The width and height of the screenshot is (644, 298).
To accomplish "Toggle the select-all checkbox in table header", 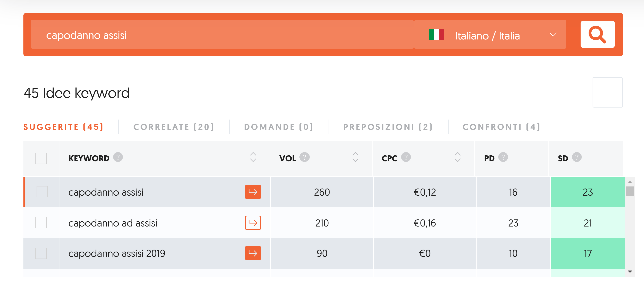I will coord(41,158).
